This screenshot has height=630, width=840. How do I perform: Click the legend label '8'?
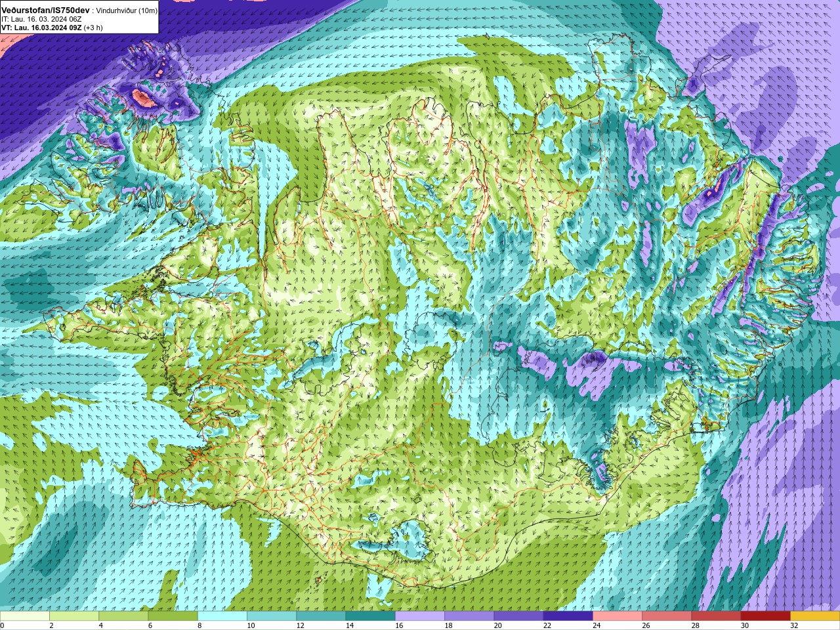coord(198,625)
